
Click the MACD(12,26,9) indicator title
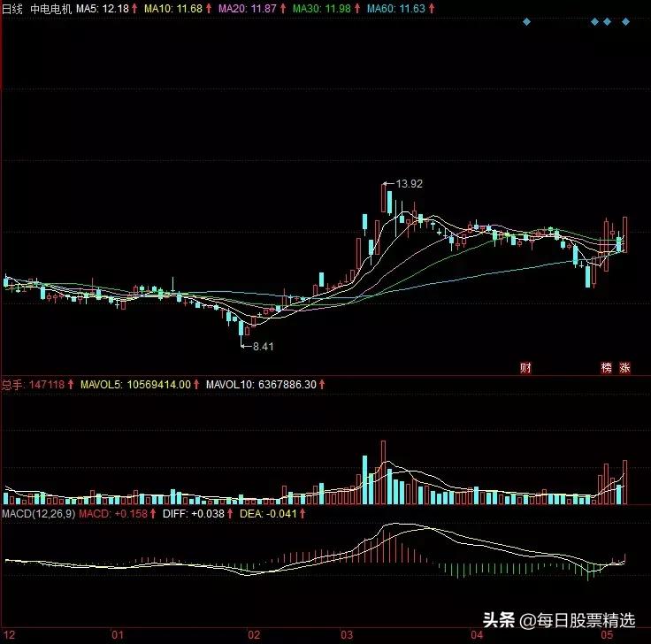click(x=39, y=514)
